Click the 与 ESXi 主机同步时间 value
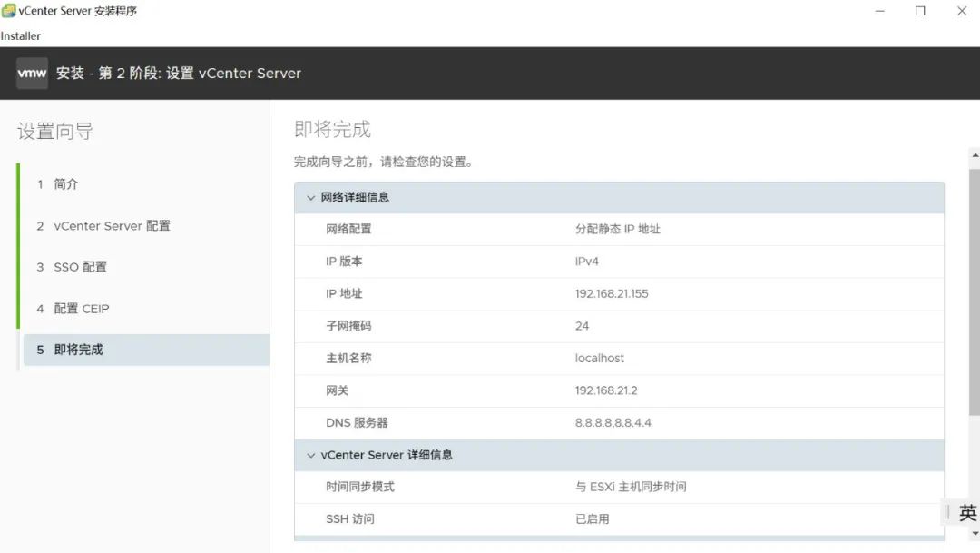 tap(631, 487)
